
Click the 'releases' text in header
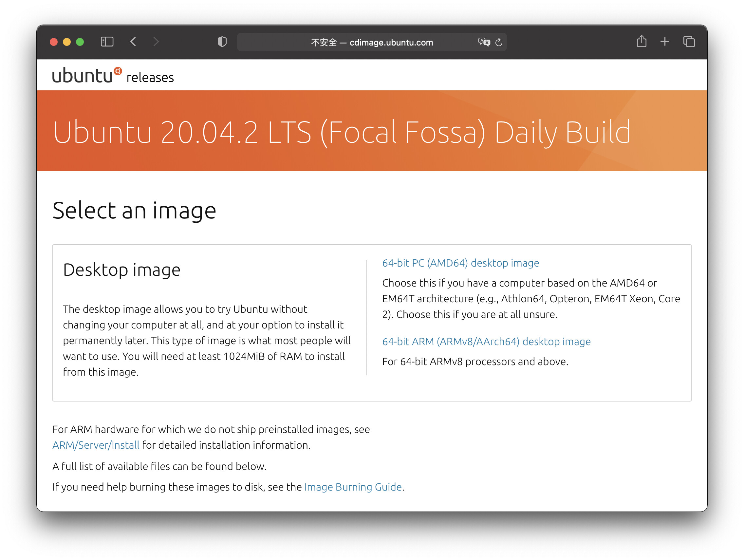click(150, 77)
